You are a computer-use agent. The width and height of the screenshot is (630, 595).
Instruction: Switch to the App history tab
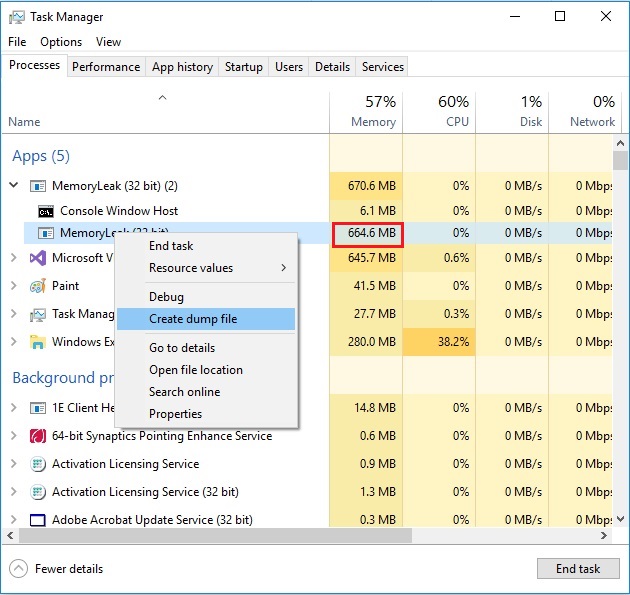click(182, 67)
